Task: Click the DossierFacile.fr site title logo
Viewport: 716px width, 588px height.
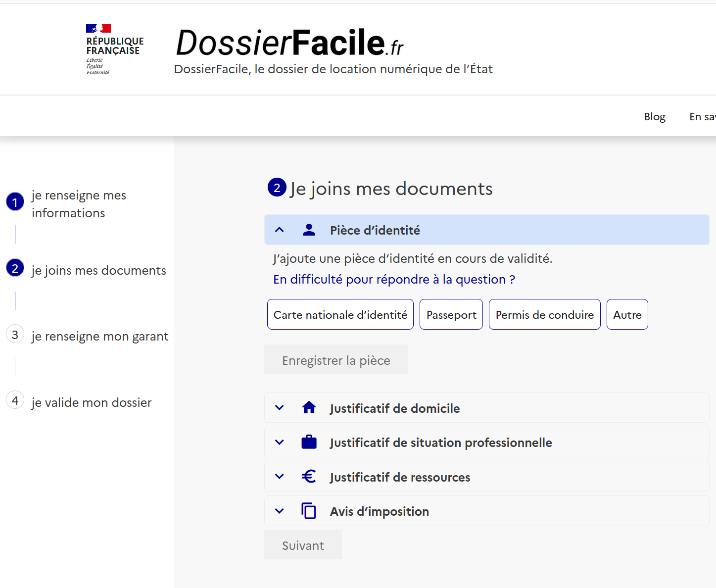Action: [x=290, y=42]
